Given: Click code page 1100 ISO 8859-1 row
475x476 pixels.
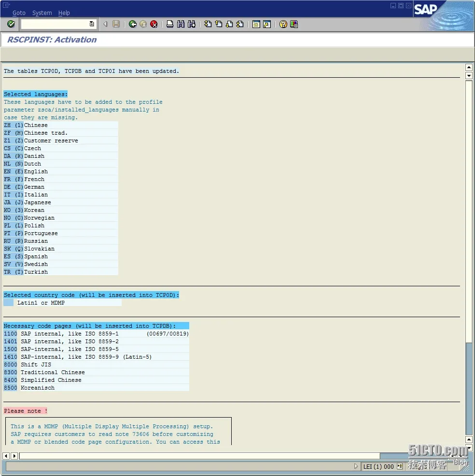Looking at the screenshot, I should [x=96, y=334].
